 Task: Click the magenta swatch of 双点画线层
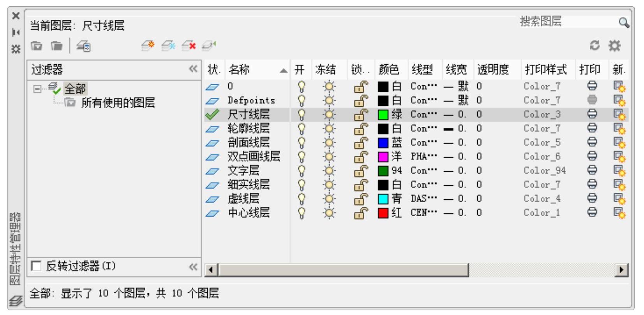click(x=383, y=157)
